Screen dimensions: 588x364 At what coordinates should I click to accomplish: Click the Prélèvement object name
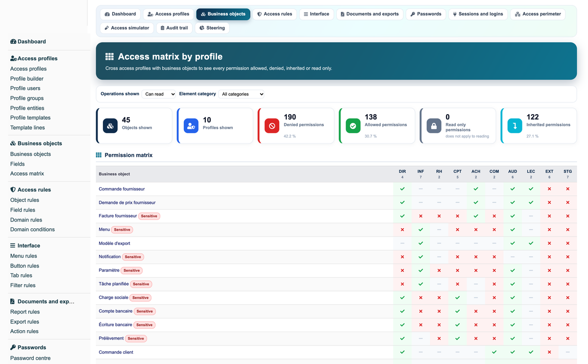111,338
